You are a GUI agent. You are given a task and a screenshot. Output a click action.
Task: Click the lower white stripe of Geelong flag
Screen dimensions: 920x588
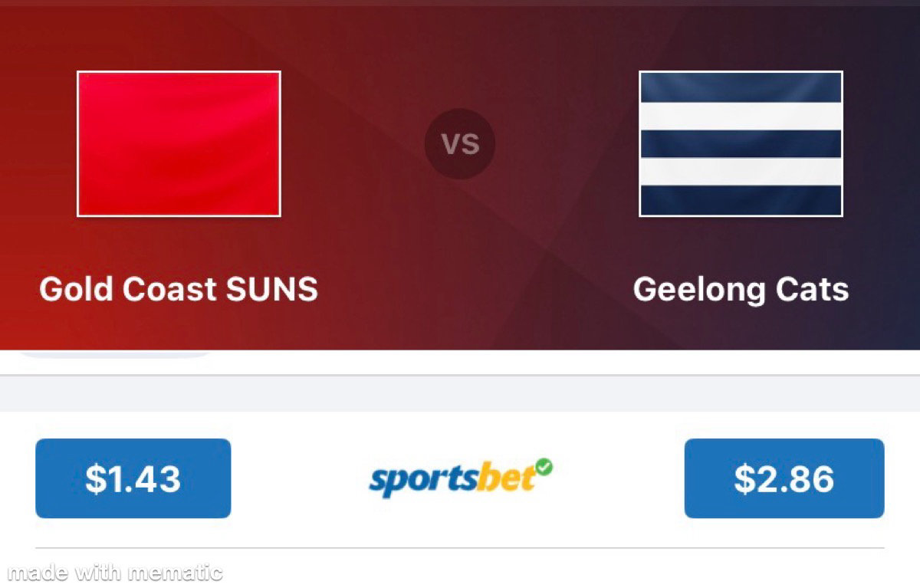click(x=741, y=172)
